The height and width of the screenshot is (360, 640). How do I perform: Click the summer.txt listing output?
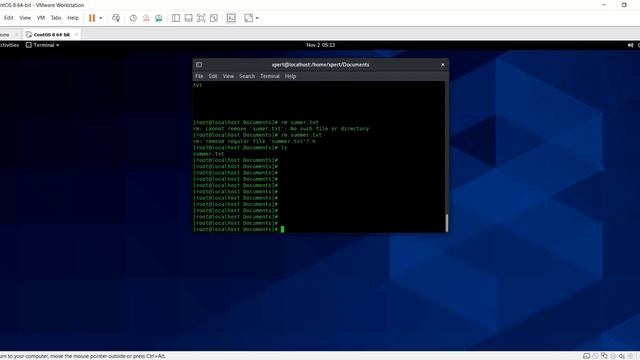[x=209, y=154]
